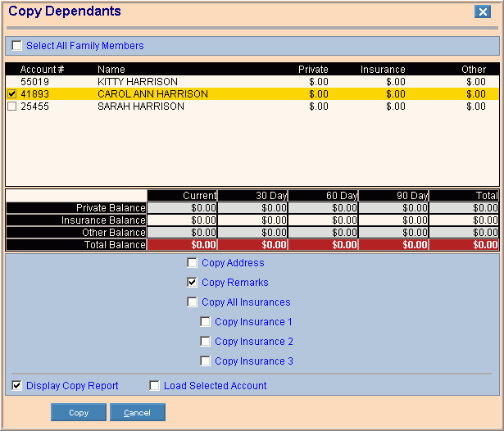The height and width of the screenshot is (431, 504).
Task: Close the Copy Dependants dialog
Action: point(482,11)
